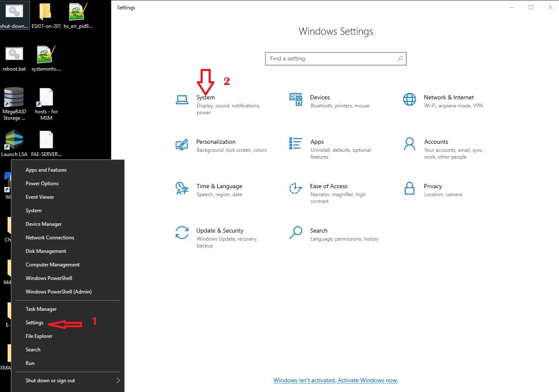
Task: Select the Launch LSA shortcut icon
Action: (14, 140)
